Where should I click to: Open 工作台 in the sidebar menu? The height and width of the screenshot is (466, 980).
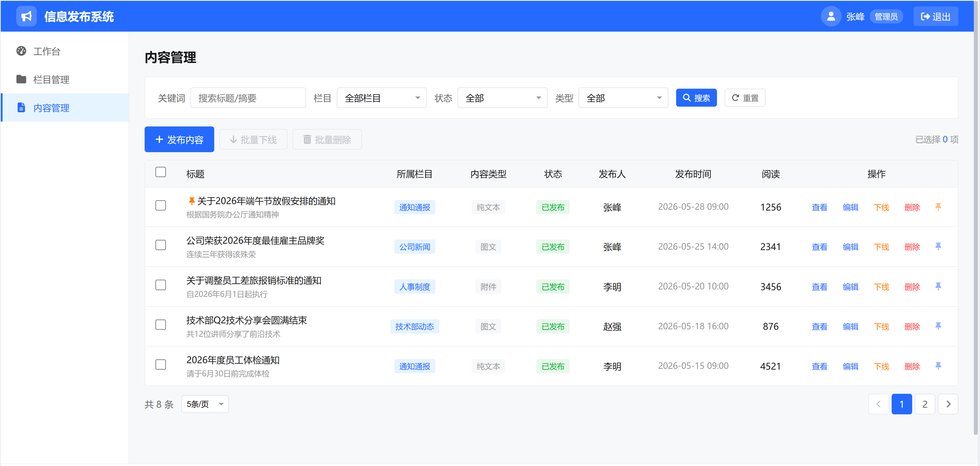coord(65,51)
